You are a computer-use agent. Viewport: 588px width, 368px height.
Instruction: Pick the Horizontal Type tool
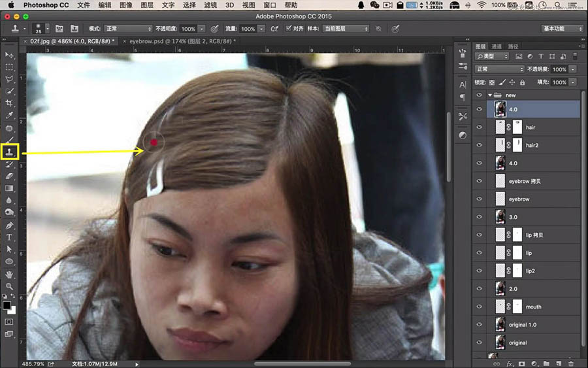[x=9, y=237]
